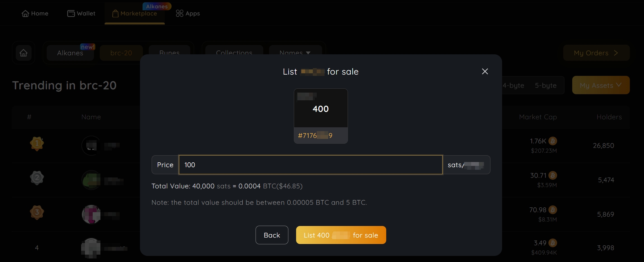Expand the My Assets dropdown
Viewport: 644px width, 262px height.
(x=601, y=85)
